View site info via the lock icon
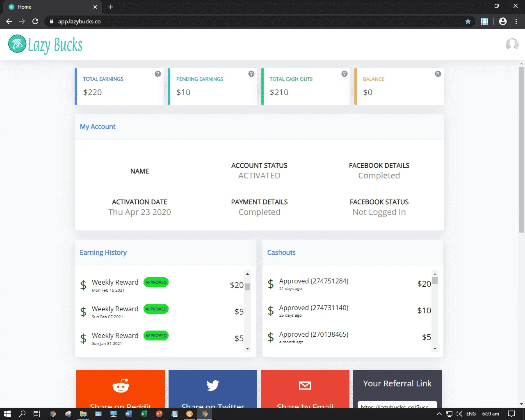The width and height of the screenshot is (525, 420). (x=51, y=21)
